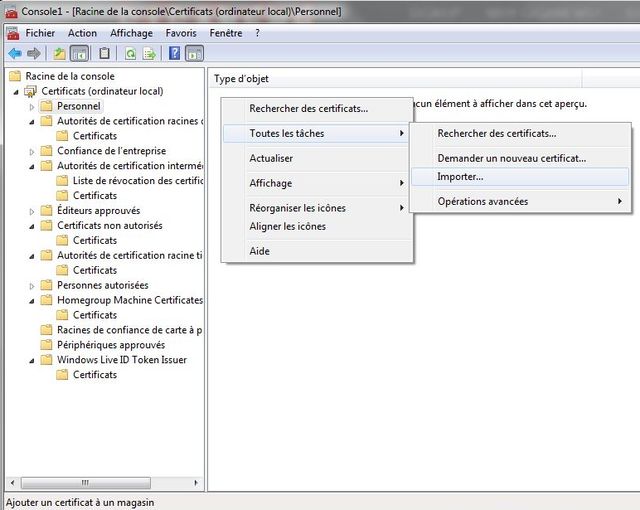The image size is (640, 510).
Task: Click the Export list toolbar icon
Action: 149,53
